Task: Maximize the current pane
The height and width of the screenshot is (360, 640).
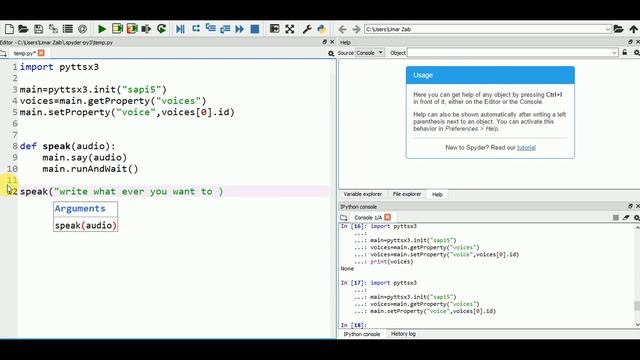Action: [275, 29]
